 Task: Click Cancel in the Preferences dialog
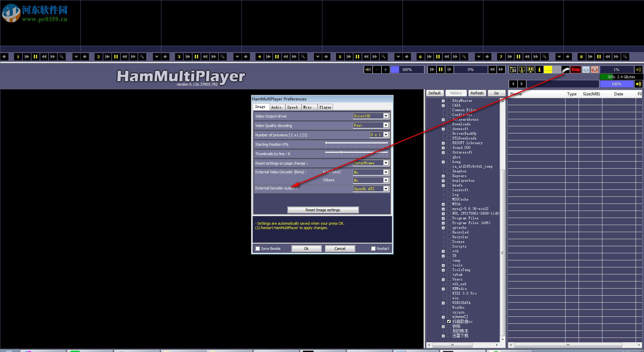(x=340, y=249)
